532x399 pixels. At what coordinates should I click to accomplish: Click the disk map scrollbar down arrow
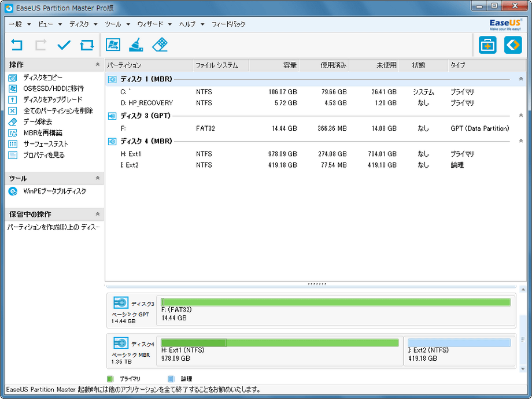(x=523, y=368)
